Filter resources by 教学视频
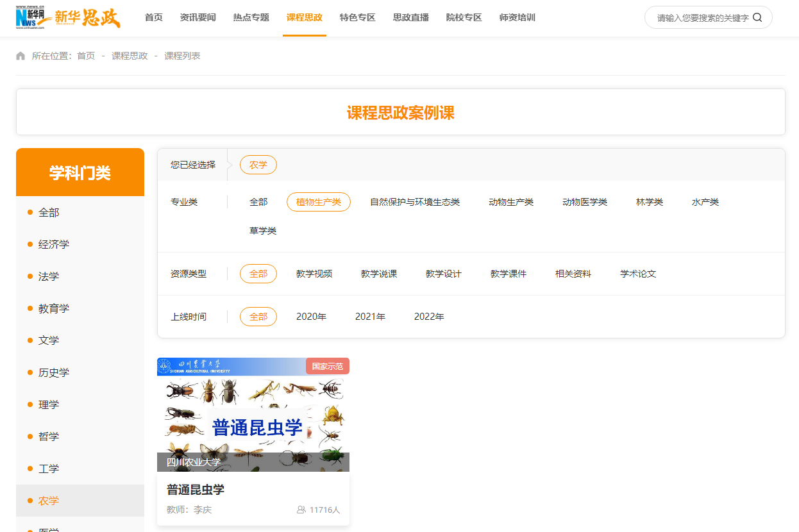 314,274
